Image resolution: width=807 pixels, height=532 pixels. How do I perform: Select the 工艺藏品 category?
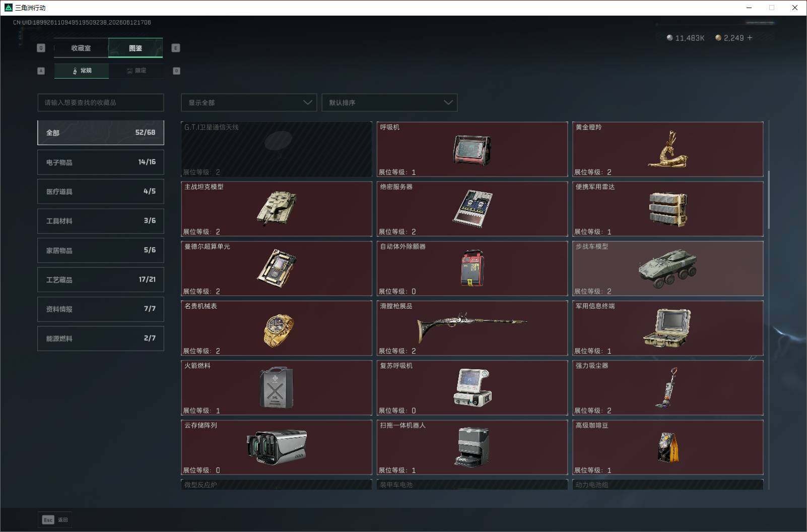tap(101, 280)
